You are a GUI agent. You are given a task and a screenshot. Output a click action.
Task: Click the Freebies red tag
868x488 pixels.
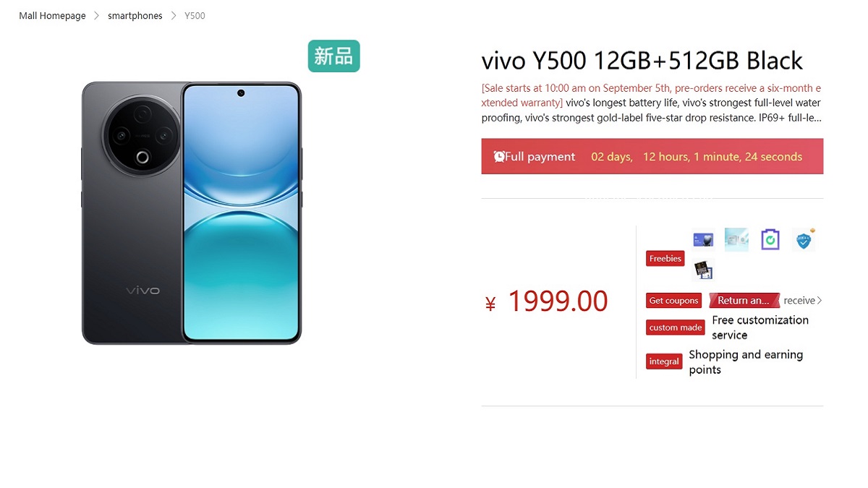665,258
